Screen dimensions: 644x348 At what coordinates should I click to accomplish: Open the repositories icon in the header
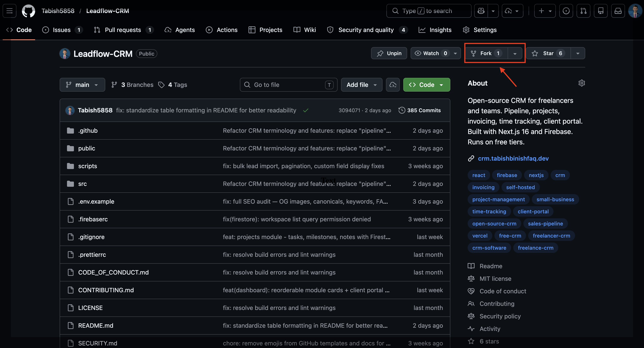pyautogui.click(x=601, y=11)
